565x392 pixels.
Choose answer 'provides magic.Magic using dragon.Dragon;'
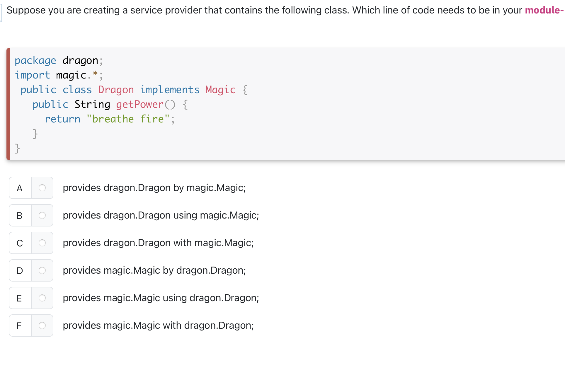point(161,298)
